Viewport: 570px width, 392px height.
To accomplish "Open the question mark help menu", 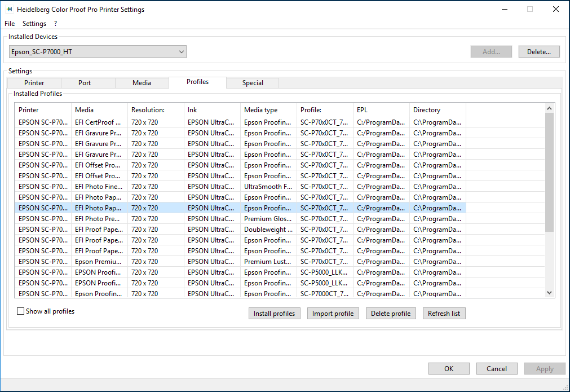I will [55, 24].
